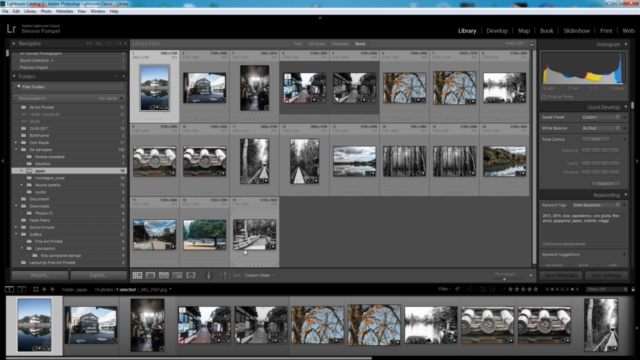Screen dimensions: 640x360
Task: Switch to Grid view in toolbar
Action: click(137, 276)
